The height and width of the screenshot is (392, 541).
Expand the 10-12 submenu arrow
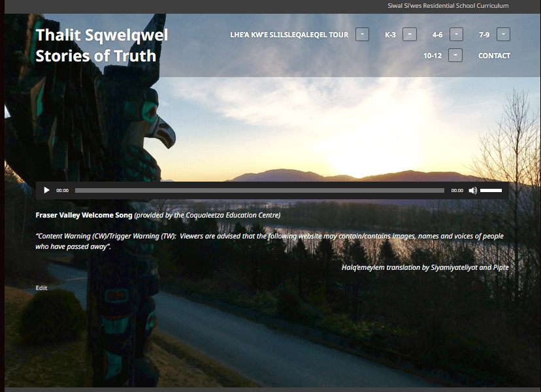pos(455,56)
